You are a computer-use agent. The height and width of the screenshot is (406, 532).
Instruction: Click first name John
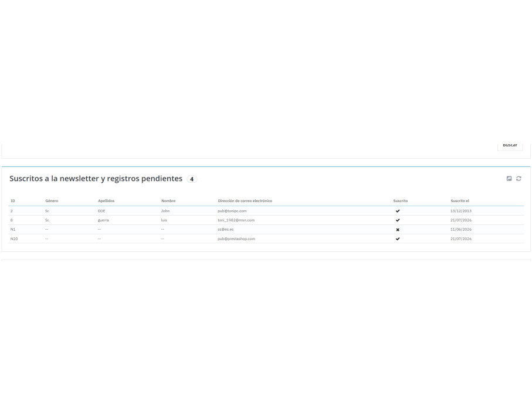pos(165,211)
